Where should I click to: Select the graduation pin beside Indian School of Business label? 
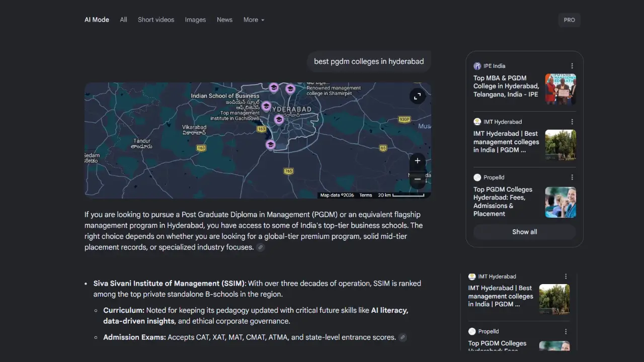tap(266, 107)
